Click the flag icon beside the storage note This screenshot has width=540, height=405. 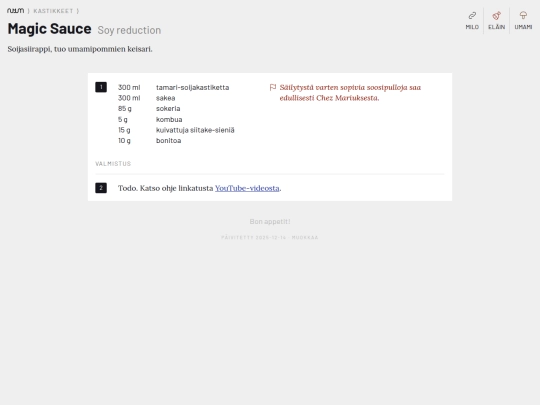(273, 87)
